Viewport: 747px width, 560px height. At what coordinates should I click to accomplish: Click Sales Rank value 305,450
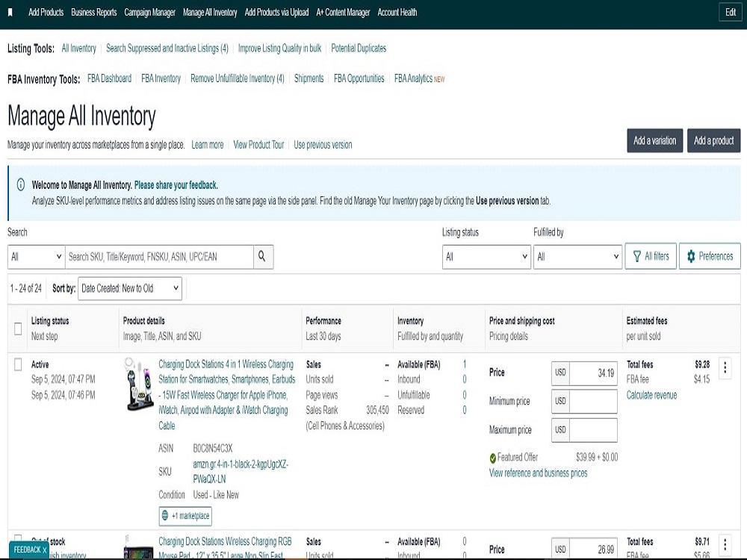(x=377, y=411)
